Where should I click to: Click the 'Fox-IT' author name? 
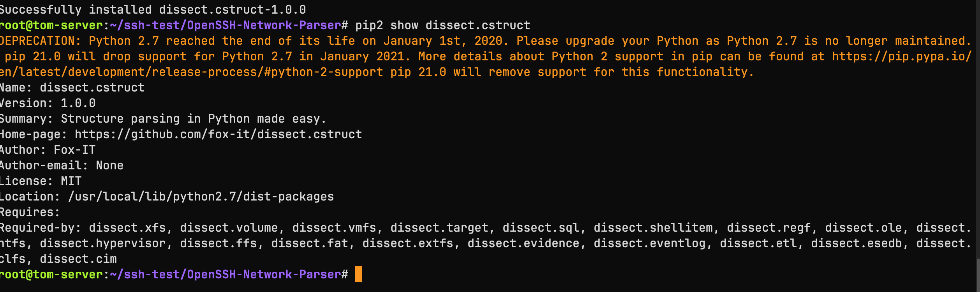[x=74, y=150]
